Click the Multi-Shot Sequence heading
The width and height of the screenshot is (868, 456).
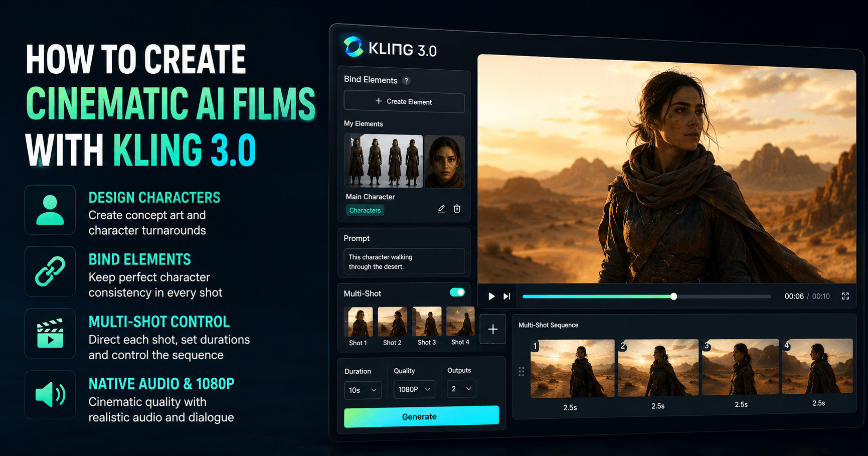(548, 325)
